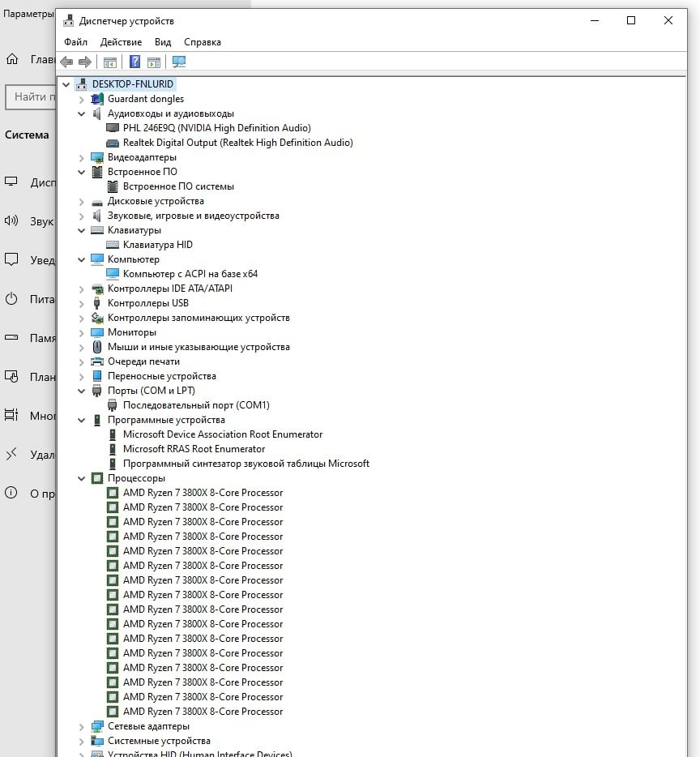Open the Файл menu
The image size is (700, 757).
pyautogui.click(x=76, y=42)
